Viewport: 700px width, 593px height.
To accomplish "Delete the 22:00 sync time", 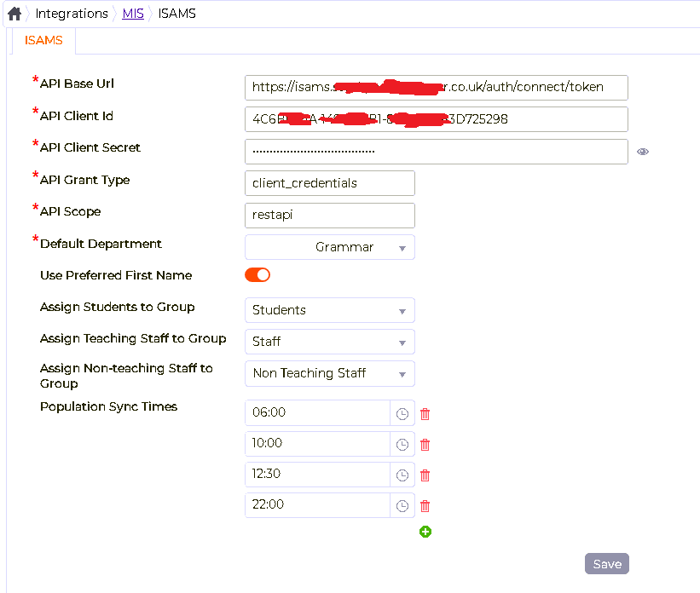I will [425, 506].
